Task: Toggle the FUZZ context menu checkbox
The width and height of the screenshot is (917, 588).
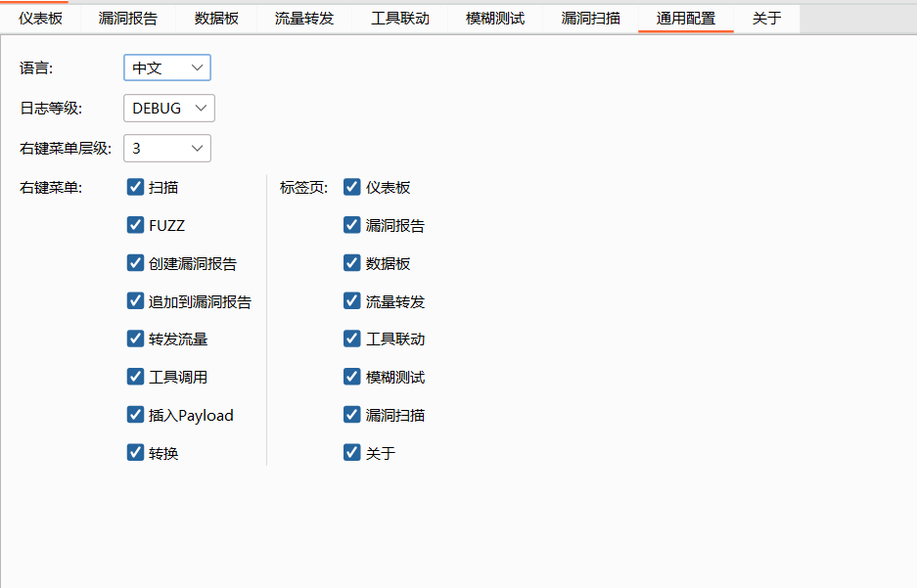Action: coord(135,225)
